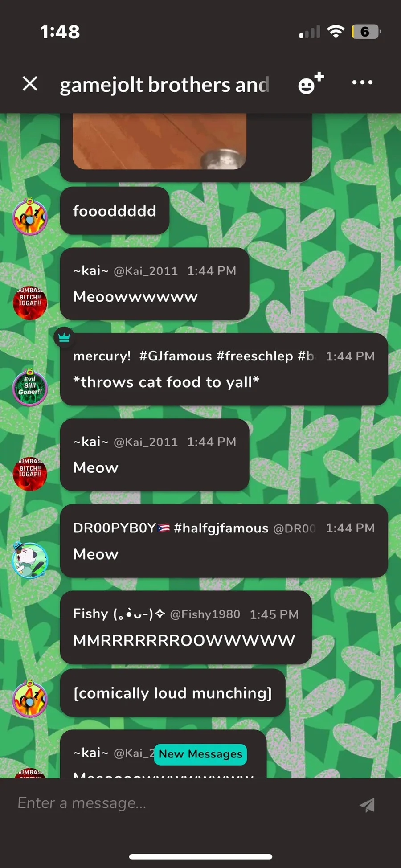
Task: Tap the avatar beside 'comically loud munching'
Action: click(30, 698)
